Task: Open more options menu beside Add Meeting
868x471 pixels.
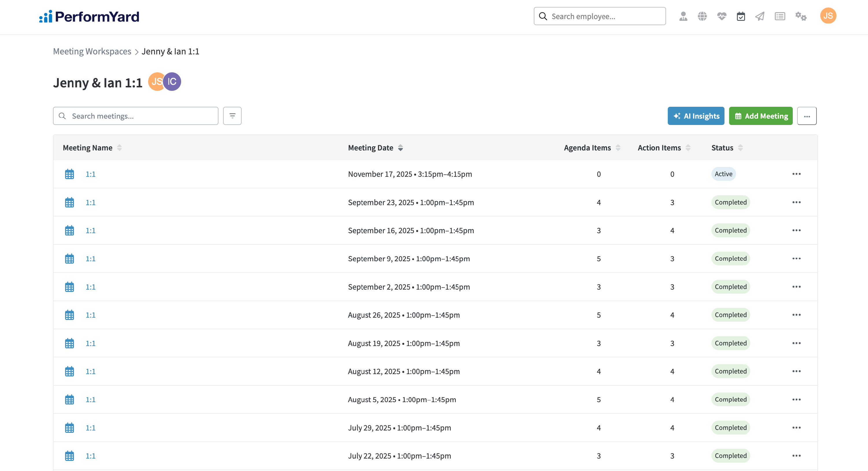Action: [x=807, y=116]
